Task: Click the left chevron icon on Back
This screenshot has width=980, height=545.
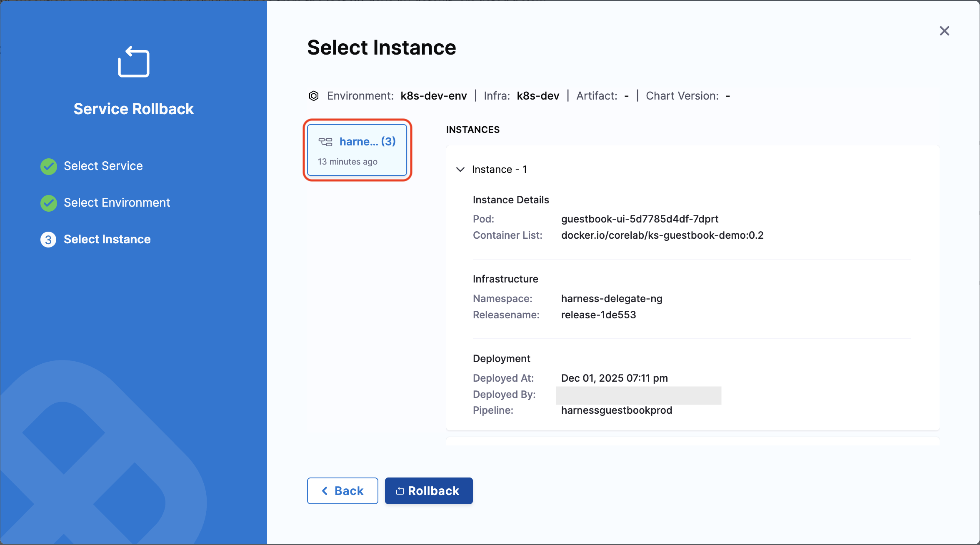Action: coord(325,491)
